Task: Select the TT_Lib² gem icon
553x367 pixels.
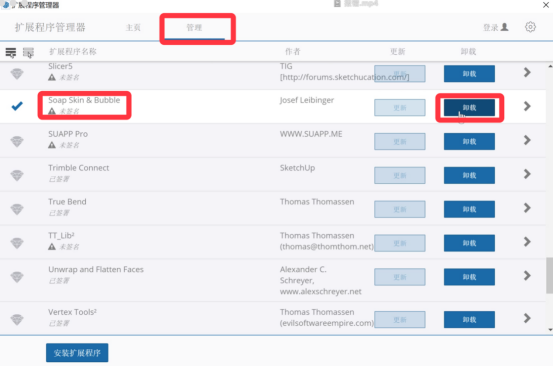Action: pos(17,243)
